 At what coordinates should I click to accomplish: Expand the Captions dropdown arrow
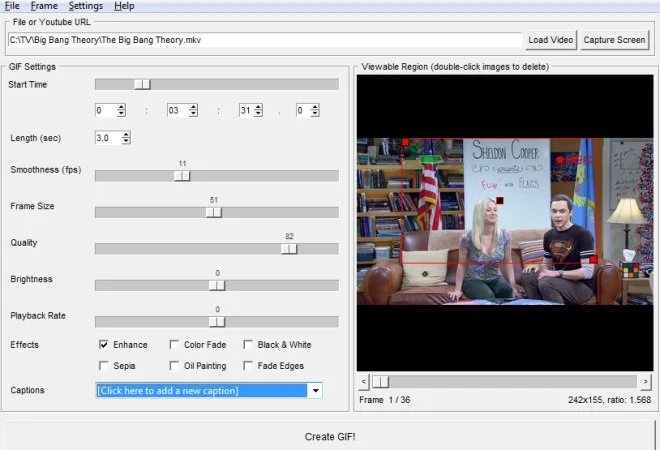(316, 391)
